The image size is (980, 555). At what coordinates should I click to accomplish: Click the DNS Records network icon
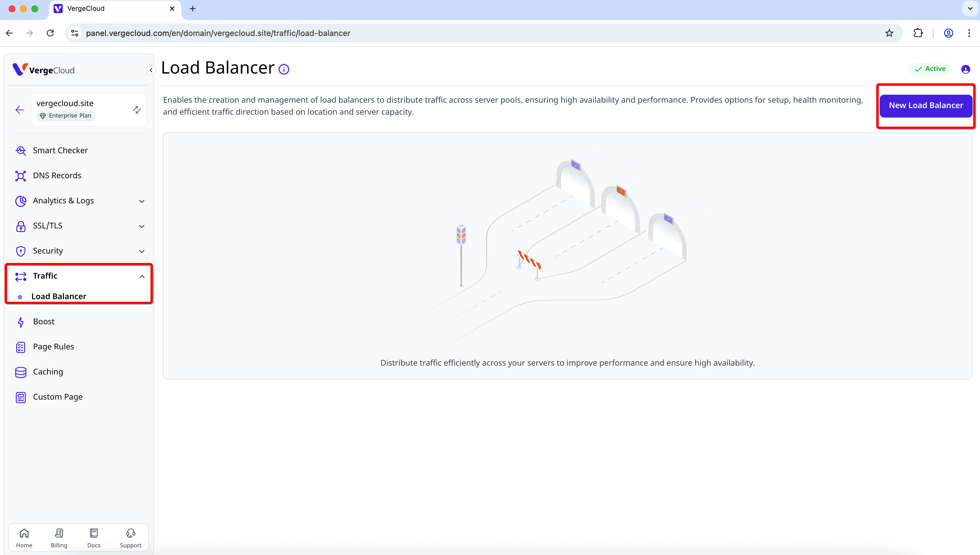click(21, 176)
